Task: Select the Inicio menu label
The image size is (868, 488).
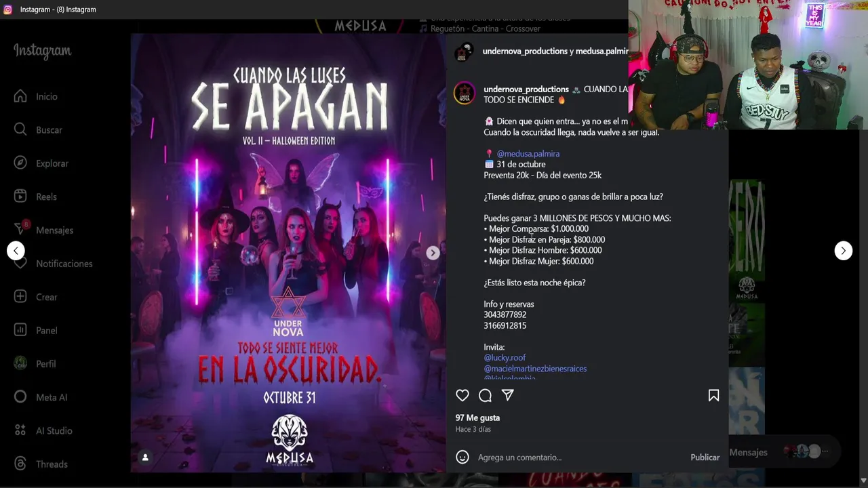Action: pos(47,96)
